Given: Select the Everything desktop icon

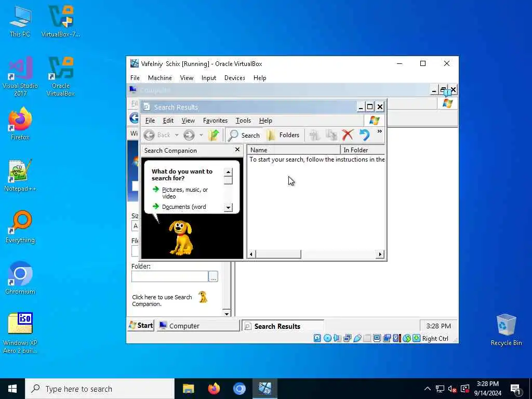Looking at the screenshot, I should point(20,227).
